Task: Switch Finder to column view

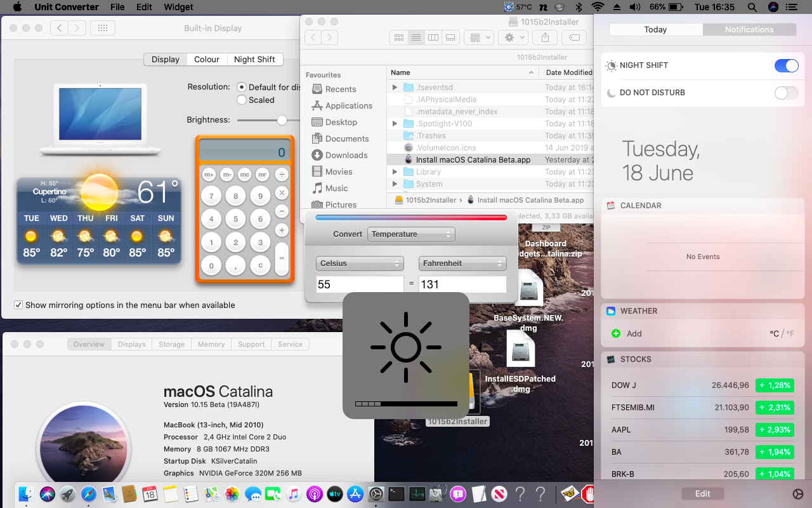Action: pos(433,37)
